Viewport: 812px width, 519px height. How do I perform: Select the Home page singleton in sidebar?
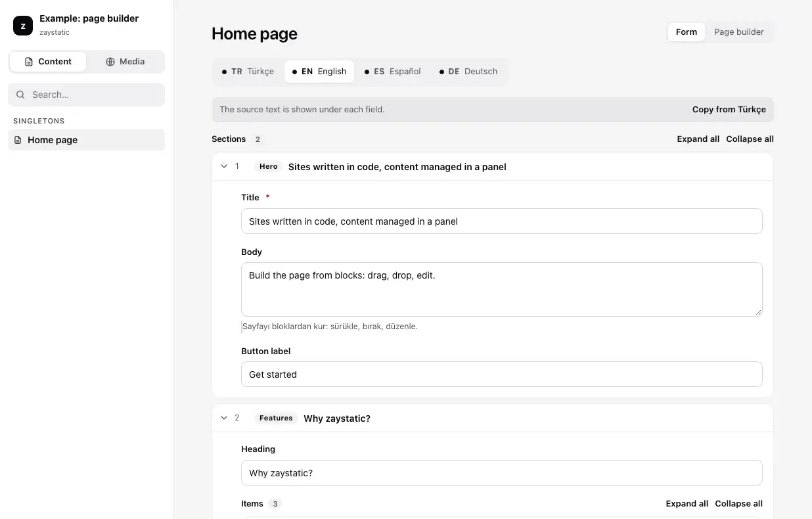(87, 140)
